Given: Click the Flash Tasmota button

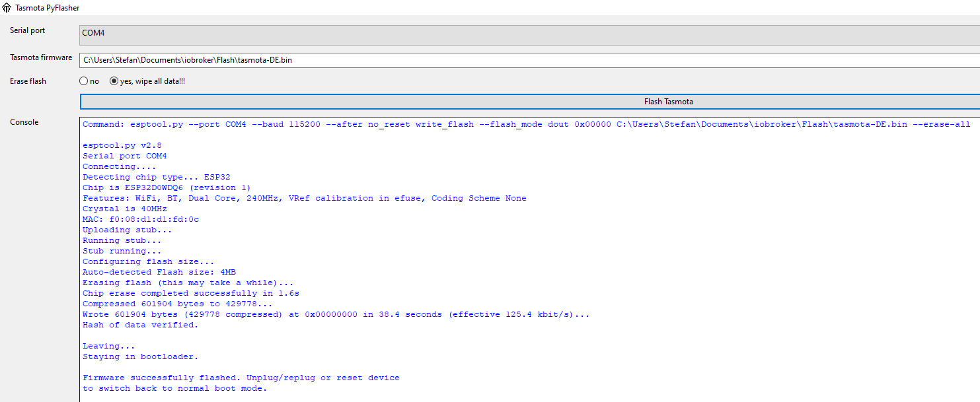Looking at the screenshot, I should point(529,102).
